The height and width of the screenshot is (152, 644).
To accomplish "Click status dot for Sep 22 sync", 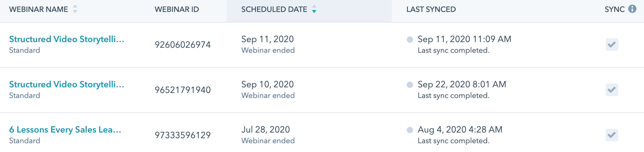I will pos(410,85).
